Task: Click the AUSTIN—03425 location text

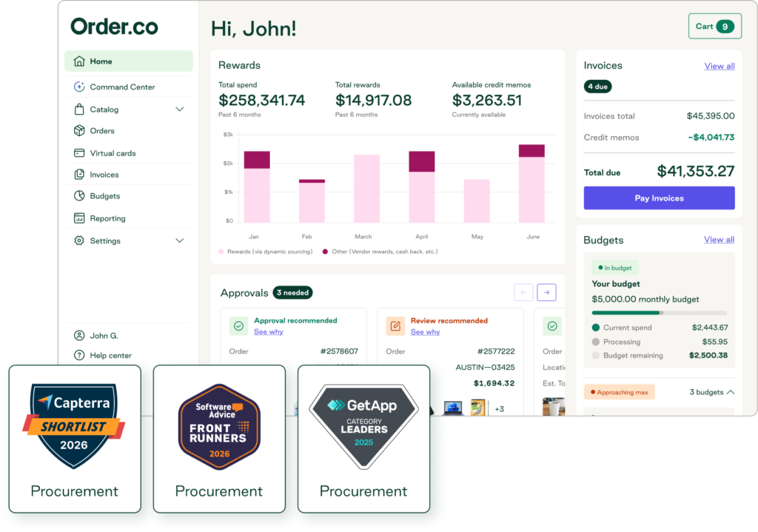Action: [485, 367]
